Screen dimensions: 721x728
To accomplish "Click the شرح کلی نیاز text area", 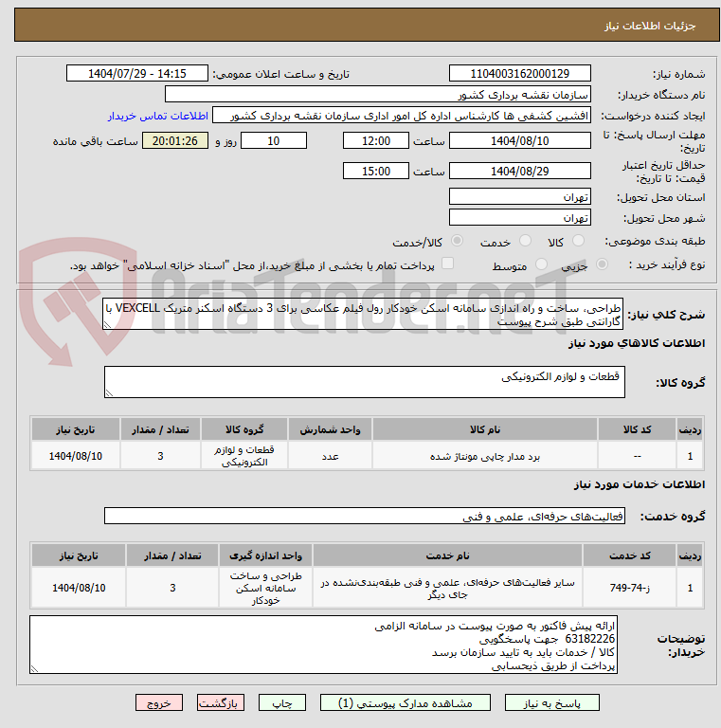I will 362,315.
